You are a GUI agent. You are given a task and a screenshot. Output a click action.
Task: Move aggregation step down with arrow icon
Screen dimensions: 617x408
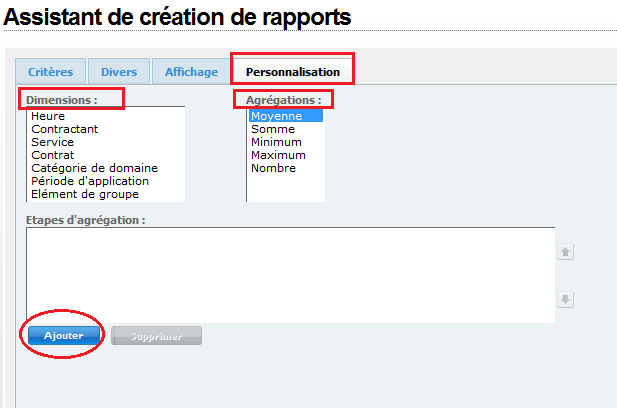(565, 299)
